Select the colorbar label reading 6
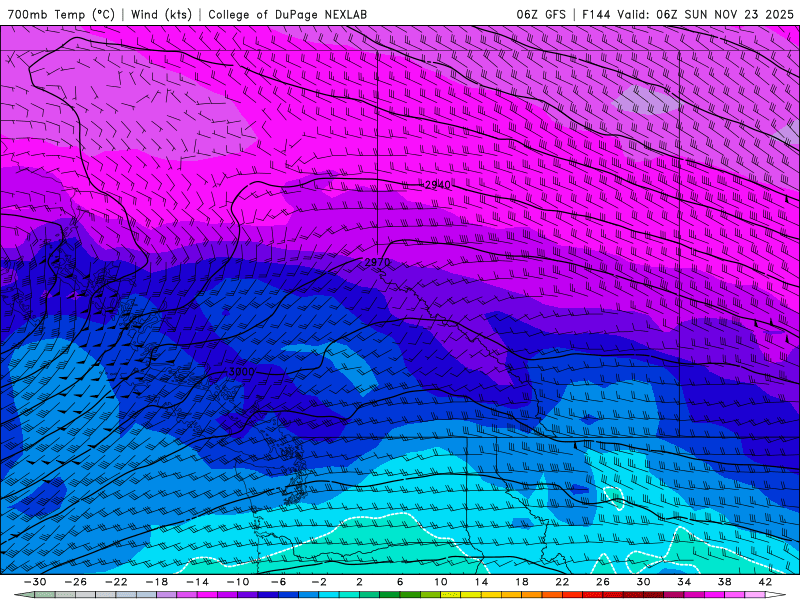 400,582
